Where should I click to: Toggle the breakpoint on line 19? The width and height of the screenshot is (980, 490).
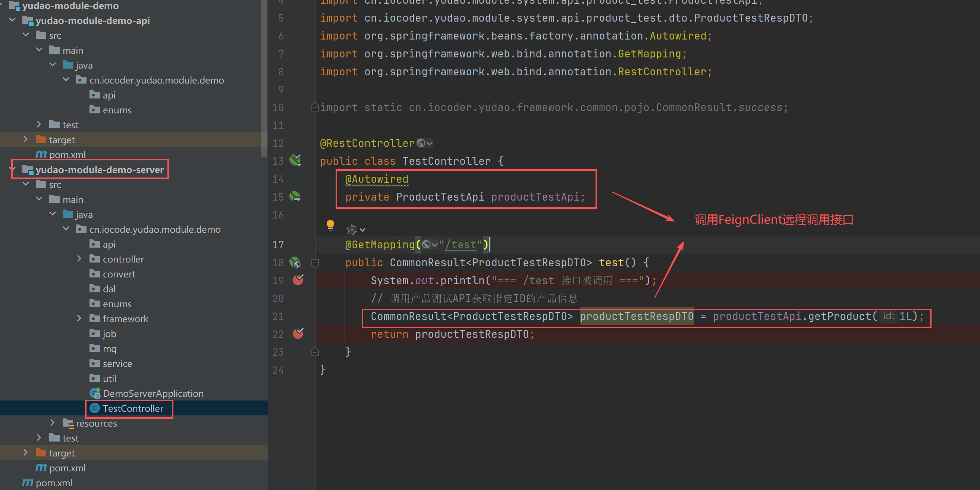pos(298,280)
